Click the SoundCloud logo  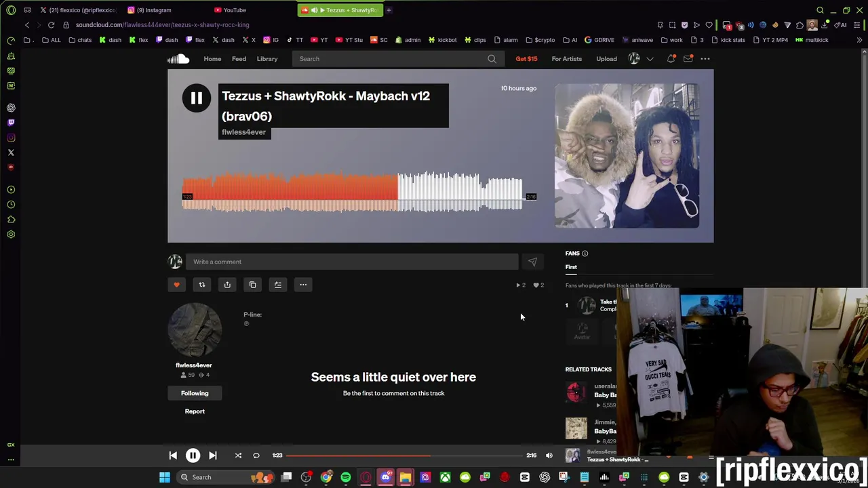pos(178,59)
